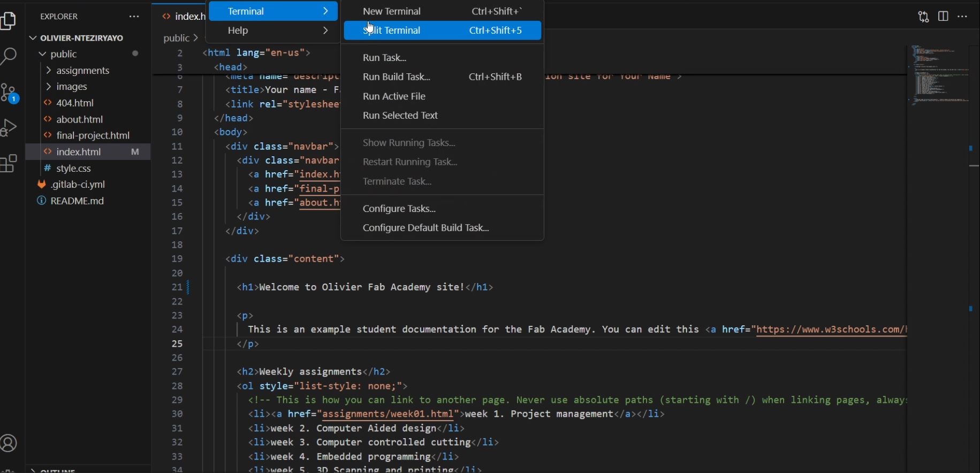Open the Run and Debug view

[x=9, y=127]
